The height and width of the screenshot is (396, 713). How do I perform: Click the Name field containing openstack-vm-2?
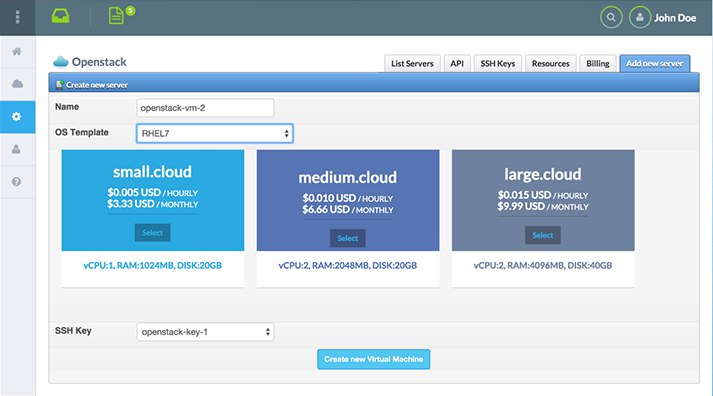205,108
